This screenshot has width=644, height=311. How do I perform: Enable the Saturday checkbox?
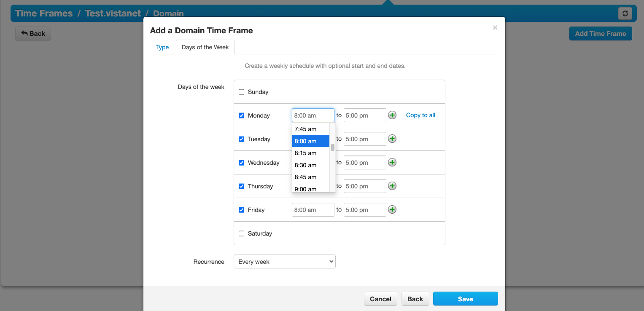242,233
